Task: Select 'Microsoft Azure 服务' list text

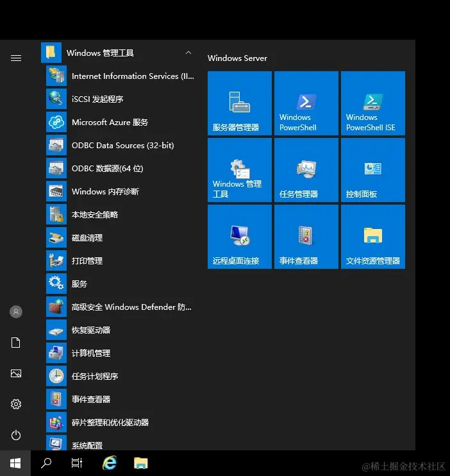Action: point(110,122)
